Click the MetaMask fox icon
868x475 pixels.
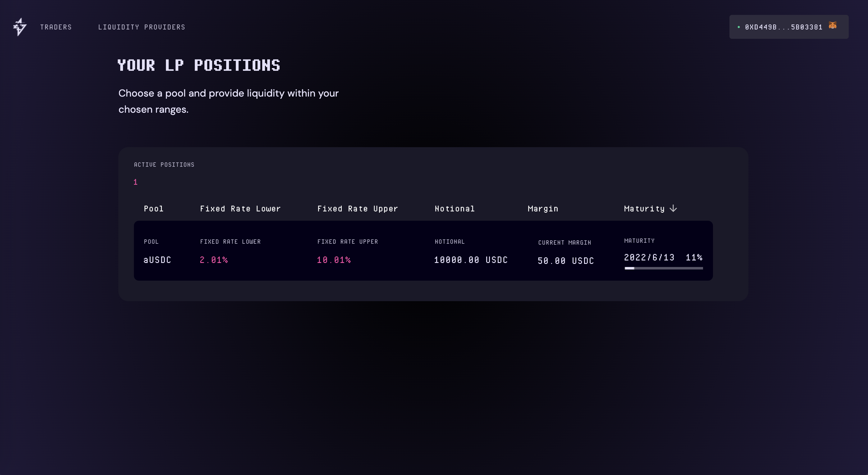[832, 25]
